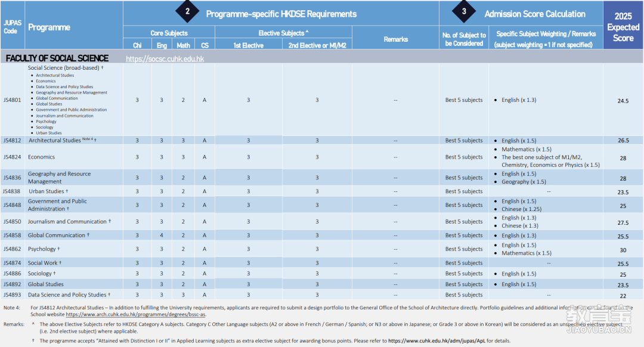Click the expected score 30
Screen dimensions: 644x347
[623, 250]
